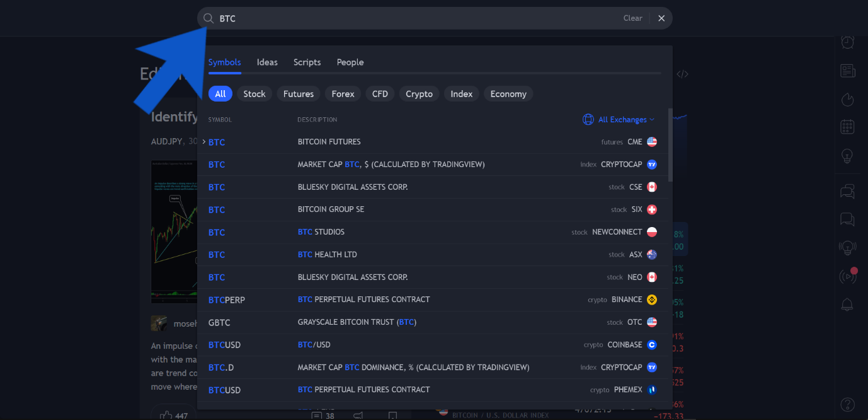Select the People tab
Screen dimensions: 868x420
click(x=350, y=62)
